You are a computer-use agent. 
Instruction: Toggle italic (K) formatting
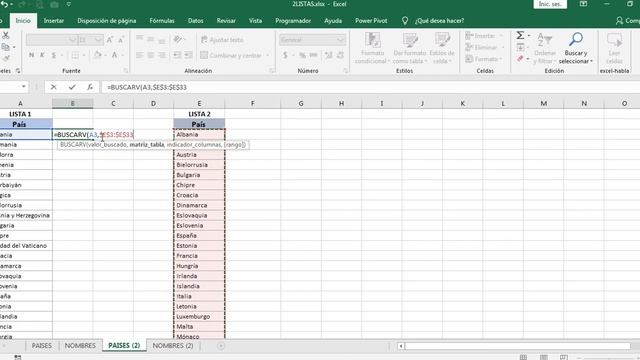point(42,55)
